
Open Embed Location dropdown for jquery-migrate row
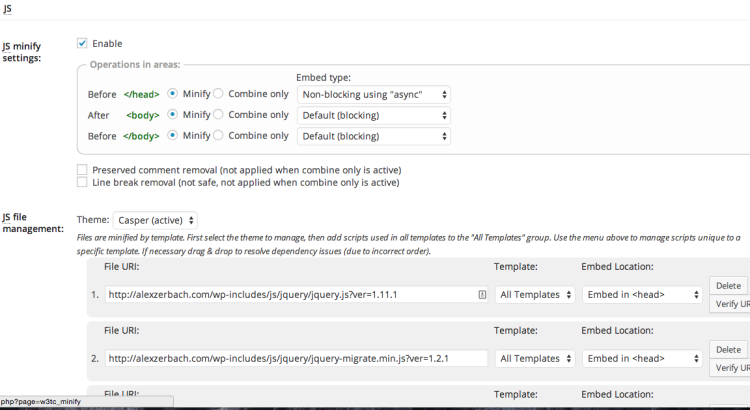pos(642,358)
